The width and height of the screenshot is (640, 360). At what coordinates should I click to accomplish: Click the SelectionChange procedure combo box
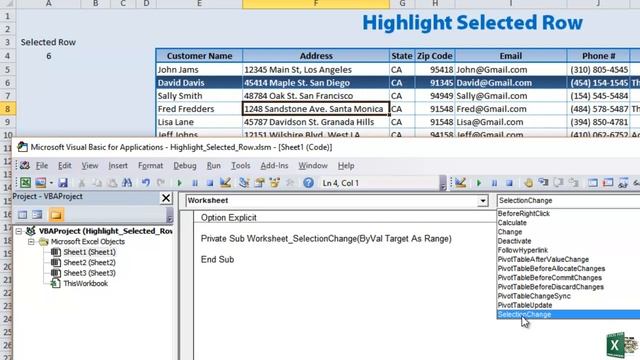coord(568,200)
